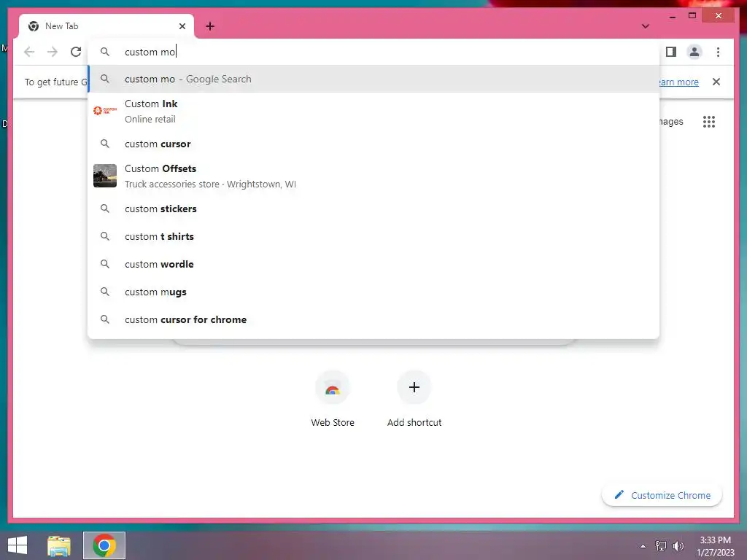The image size is (747, 560).
Task: Select the 'custom wordle' suggestion
Action: point(373,264)
